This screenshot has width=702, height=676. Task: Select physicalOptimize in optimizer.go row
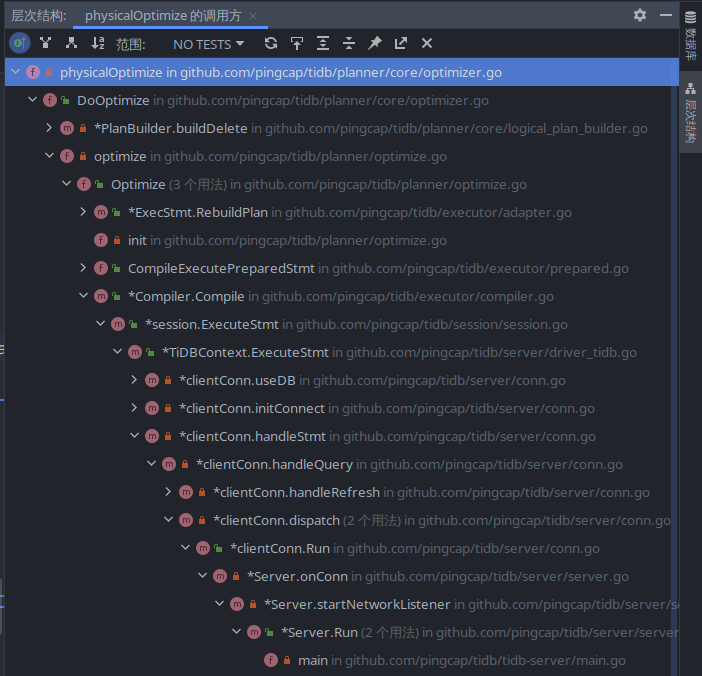(x=342, y=72)
